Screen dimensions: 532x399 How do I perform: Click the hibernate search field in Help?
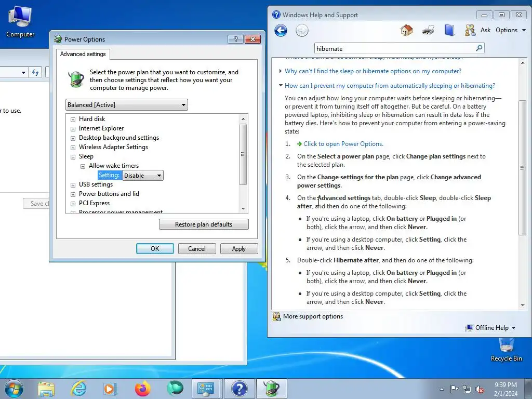pos(395,48)
